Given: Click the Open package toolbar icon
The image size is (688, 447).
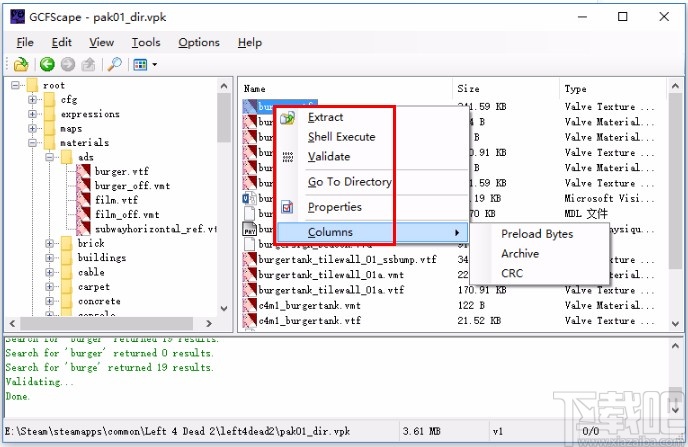Looking at the screenshot, I should click(21, 64).
